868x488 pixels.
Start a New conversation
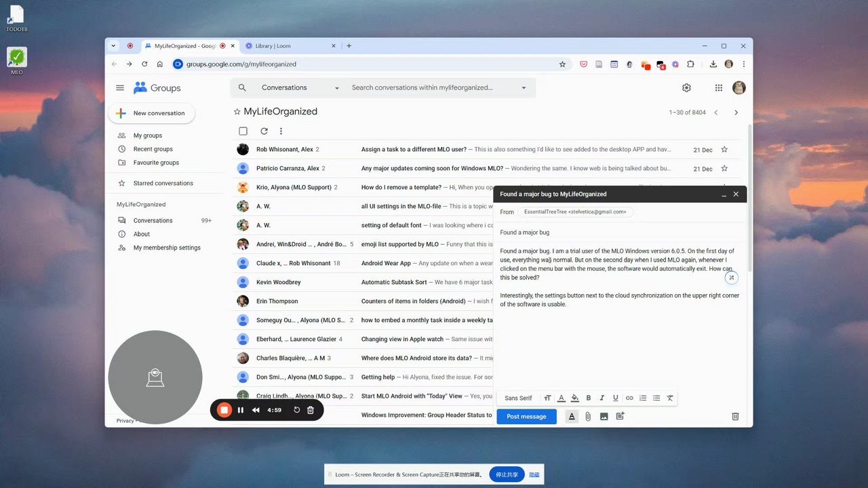(x=151, y=113)
